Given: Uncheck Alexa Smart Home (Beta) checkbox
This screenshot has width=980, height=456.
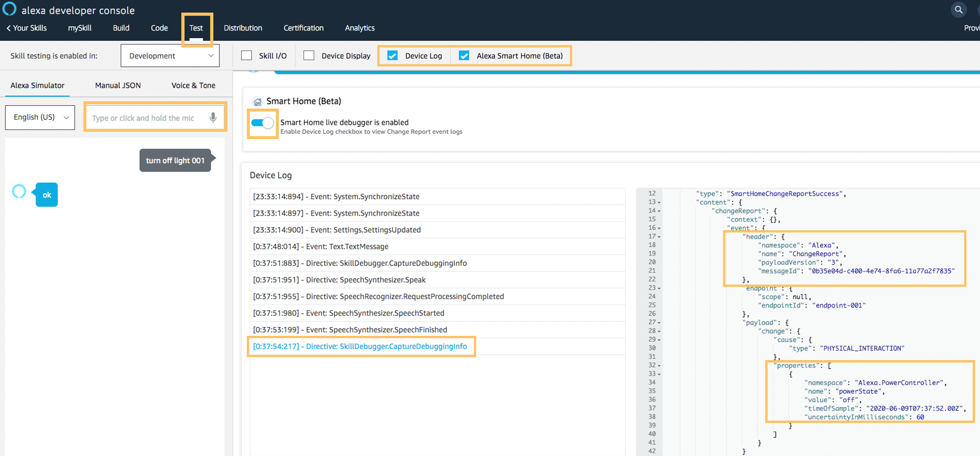Looking at the screenshot, I should [x=464, y=56].
